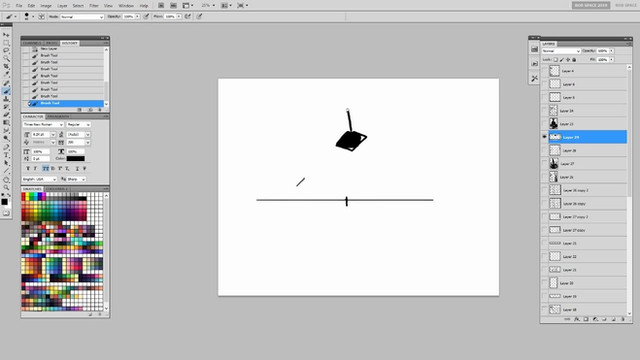Choose the Eraser tool
The image size is (640, 360).
coord(6,115)
